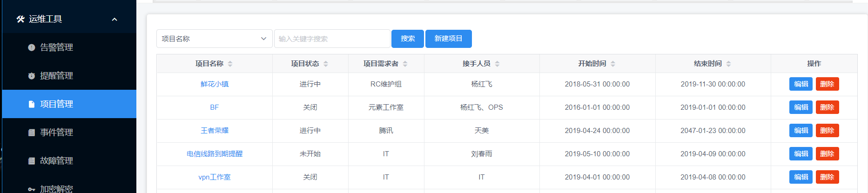Click the 2047-01-23 00:00:00 end time
Image resolution: width=868 pixels, height=193 pixels.
click(713, 131)
